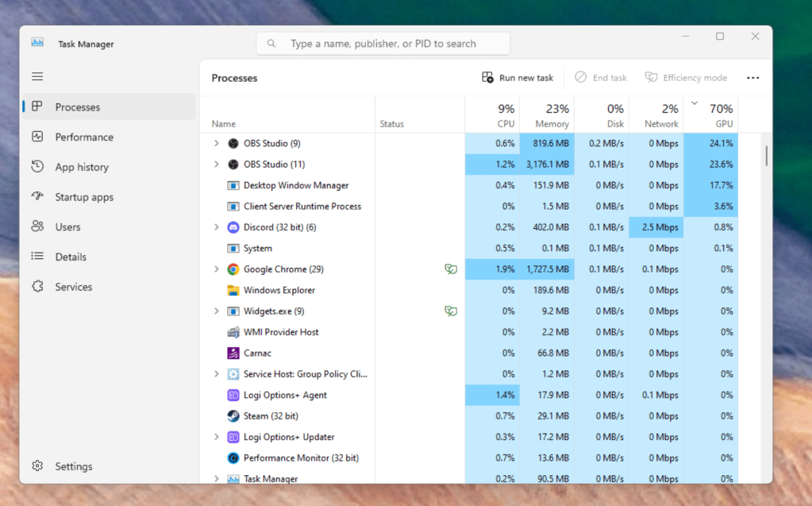The height and width of the screenshot is (506, 812).
Task: Sort by the Status column header
Action: 420,115
